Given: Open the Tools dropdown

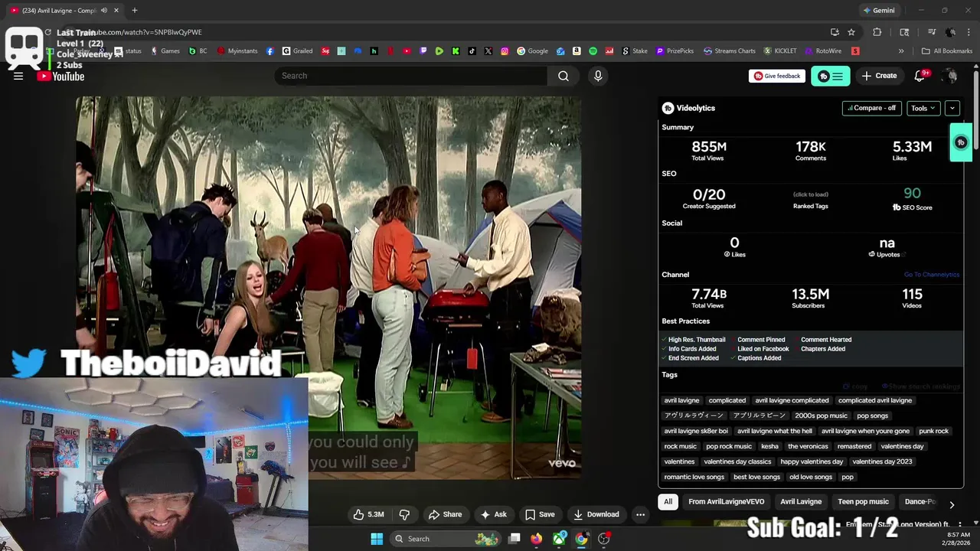Looking at the screenshot, I should (923, 108).
